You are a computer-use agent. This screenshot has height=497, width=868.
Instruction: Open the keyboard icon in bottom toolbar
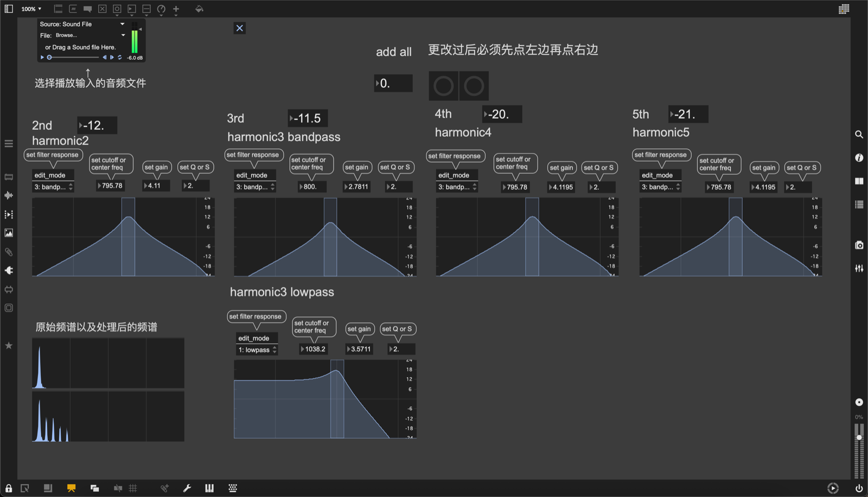(x=233, y=488)
